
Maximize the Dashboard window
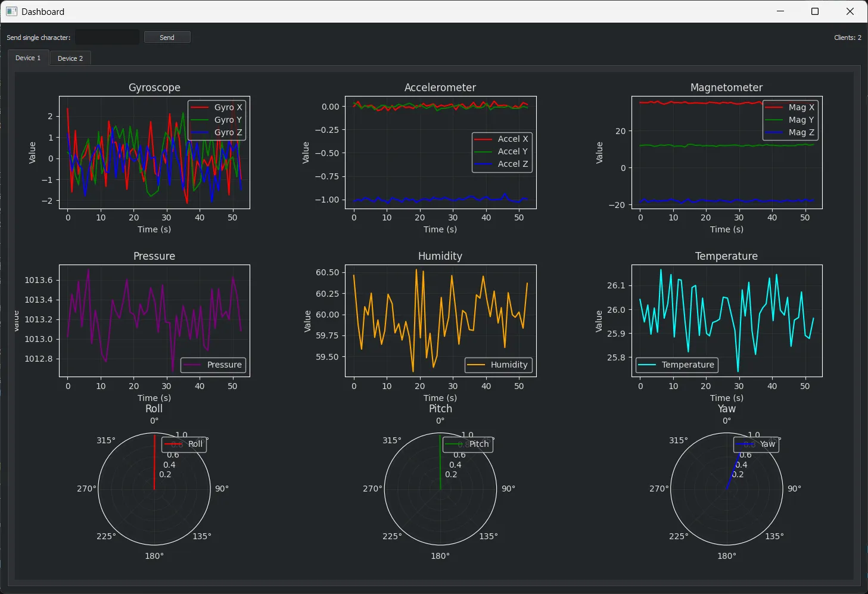pos(815,11)
